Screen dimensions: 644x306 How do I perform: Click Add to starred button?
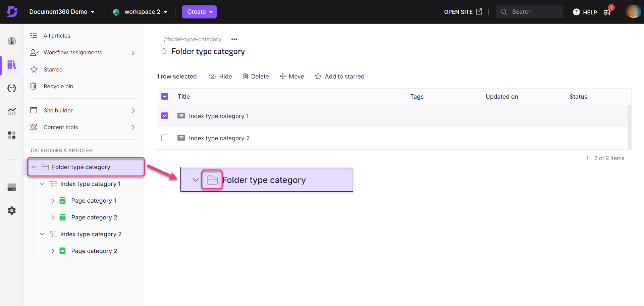340,76
